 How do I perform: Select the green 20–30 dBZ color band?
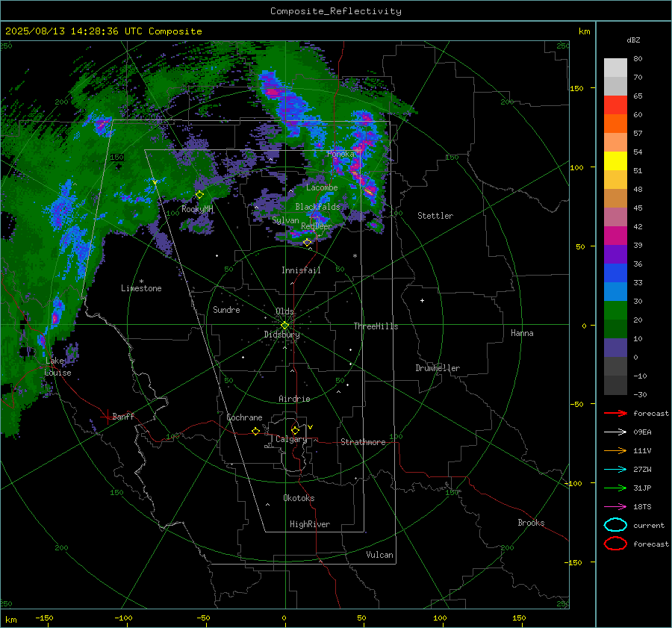(615, 311)
